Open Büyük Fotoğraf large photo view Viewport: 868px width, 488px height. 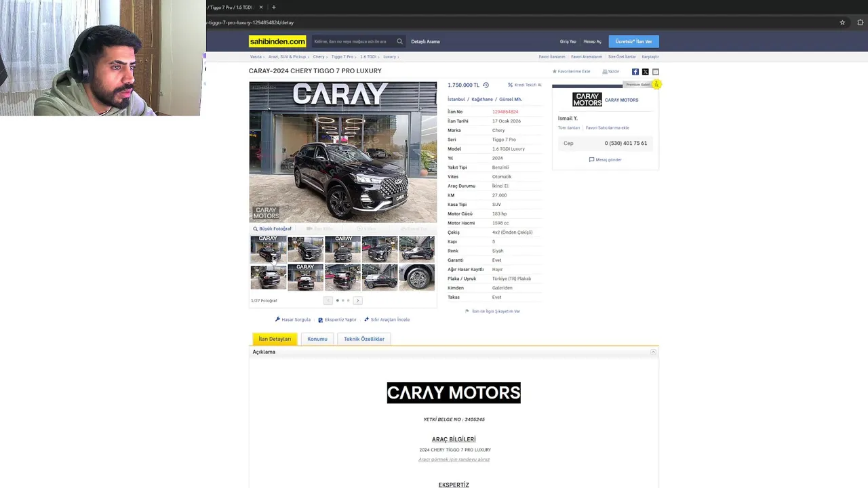pyautogui.click(x=272, y=229)
